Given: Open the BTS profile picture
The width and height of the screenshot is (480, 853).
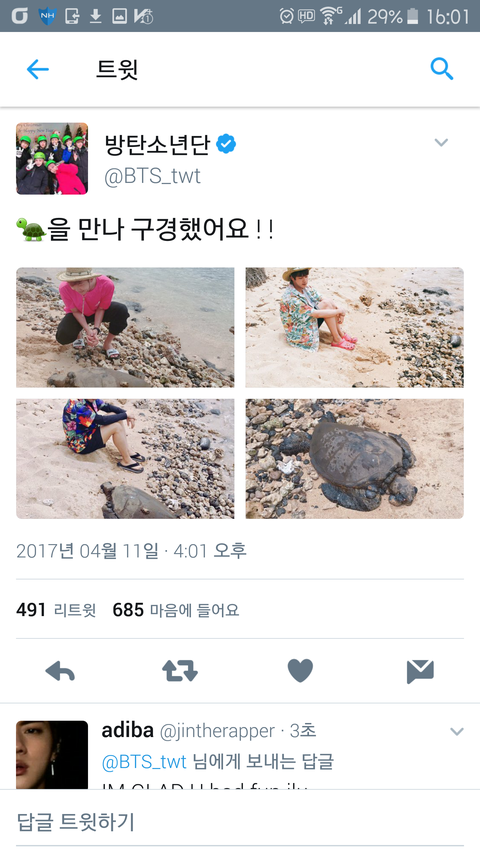Looking at the screenshot, I should pos(52,158).
